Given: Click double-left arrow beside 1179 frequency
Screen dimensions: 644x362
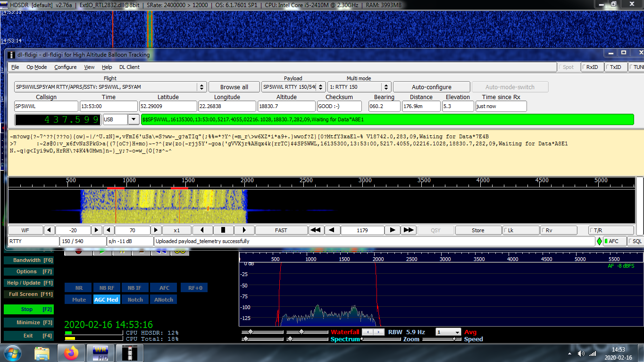Looking at the screenshot, I should [316, 230].
